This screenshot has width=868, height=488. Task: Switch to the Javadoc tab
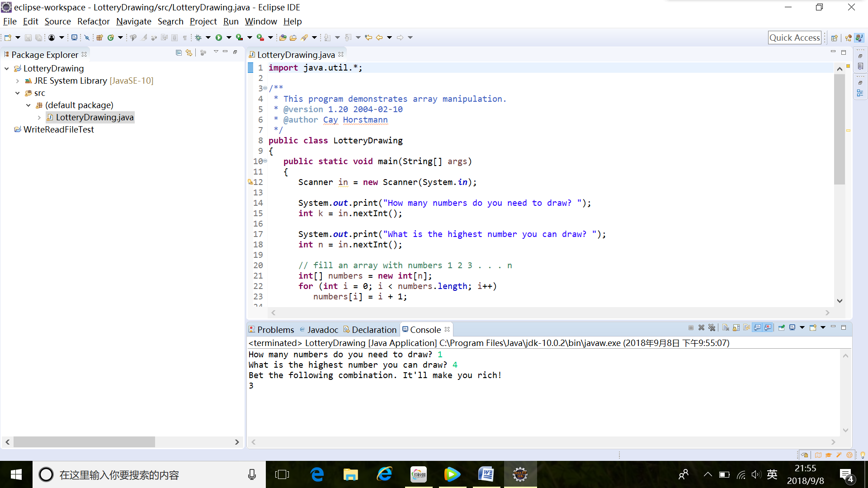319,330
